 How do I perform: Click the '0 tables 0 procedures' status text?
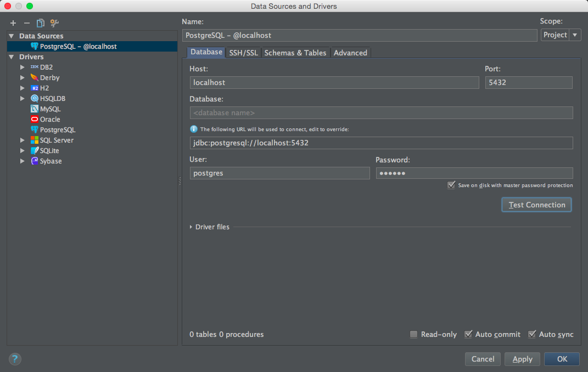(x=227, y=334)
